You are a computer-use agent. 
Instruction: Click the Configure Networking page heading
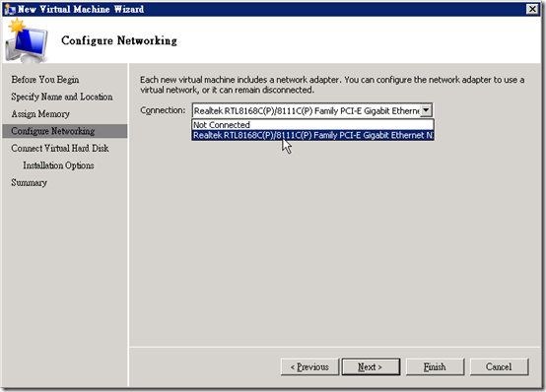point(119,40)
